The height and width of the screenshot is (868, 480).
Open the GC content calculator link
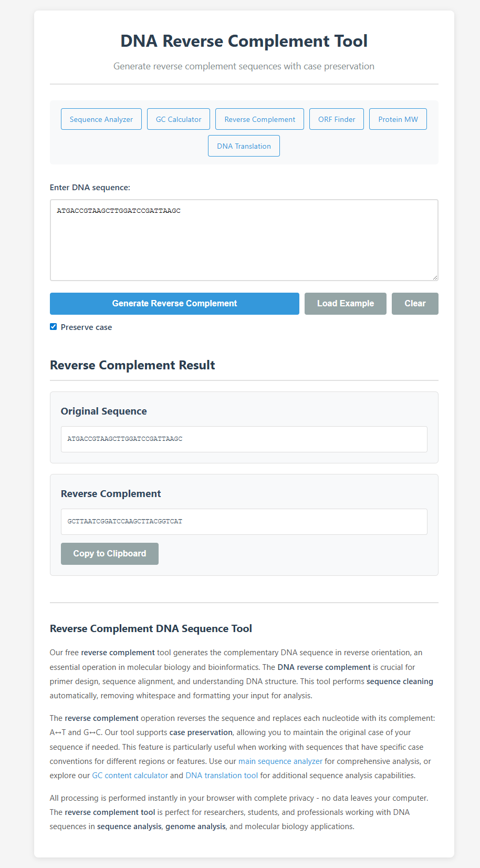pos(130,776)
